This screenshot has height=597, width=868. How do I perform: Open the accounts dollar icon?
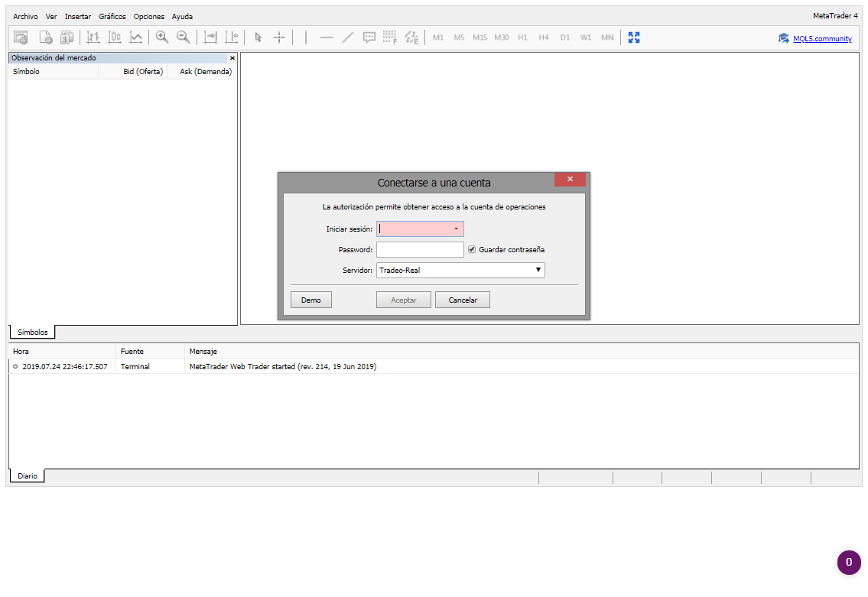[67, 37]
